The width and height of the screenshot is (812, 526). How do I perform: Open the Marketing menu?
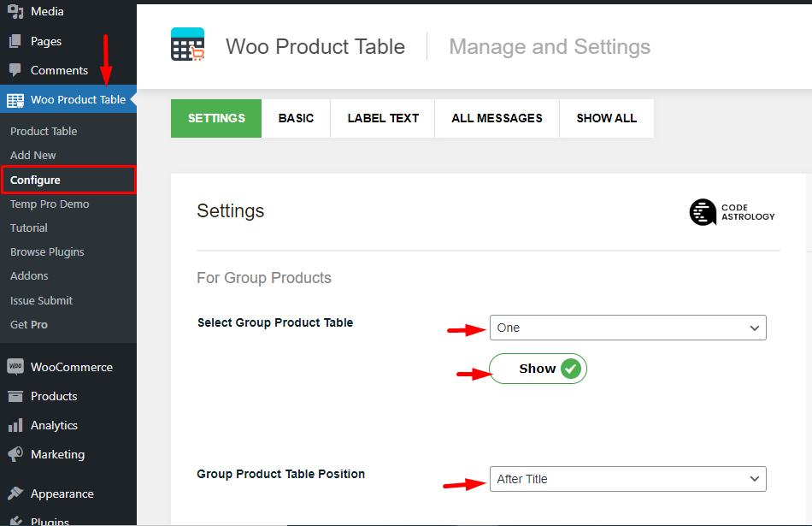tap(68, 454)
